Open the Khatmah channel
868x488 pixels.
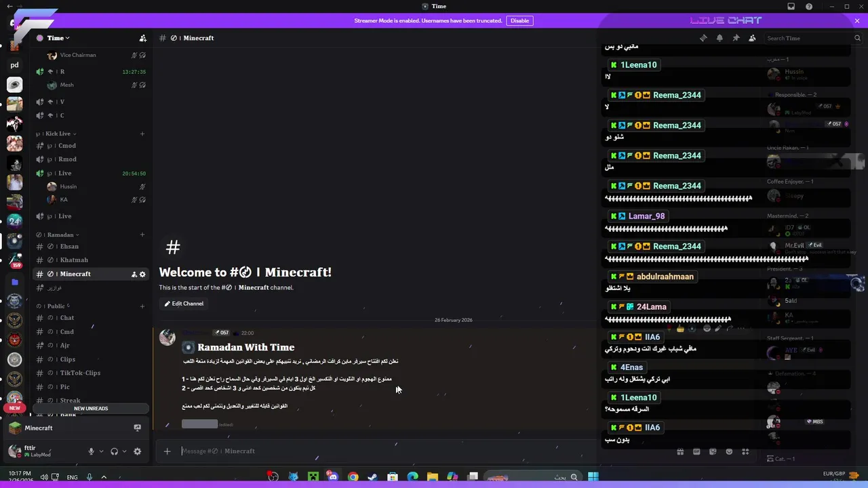pos(92,260)
